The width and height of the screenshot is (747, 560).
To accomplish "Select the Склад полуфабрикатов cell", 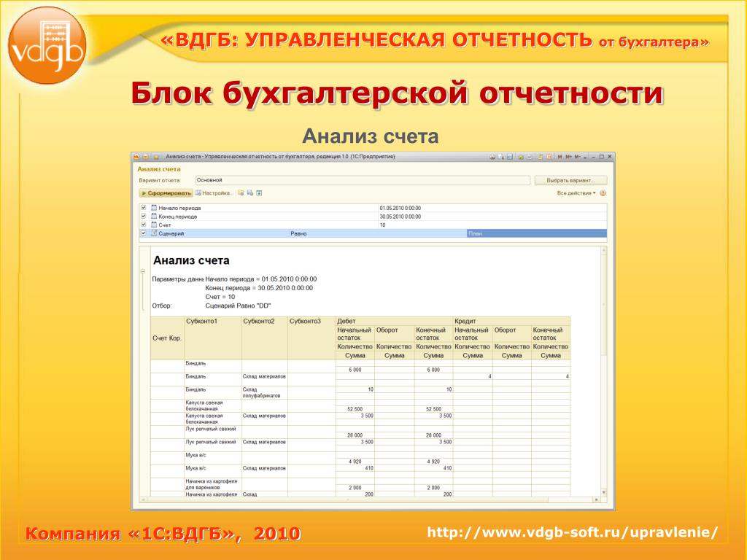I will coord(264,392).
